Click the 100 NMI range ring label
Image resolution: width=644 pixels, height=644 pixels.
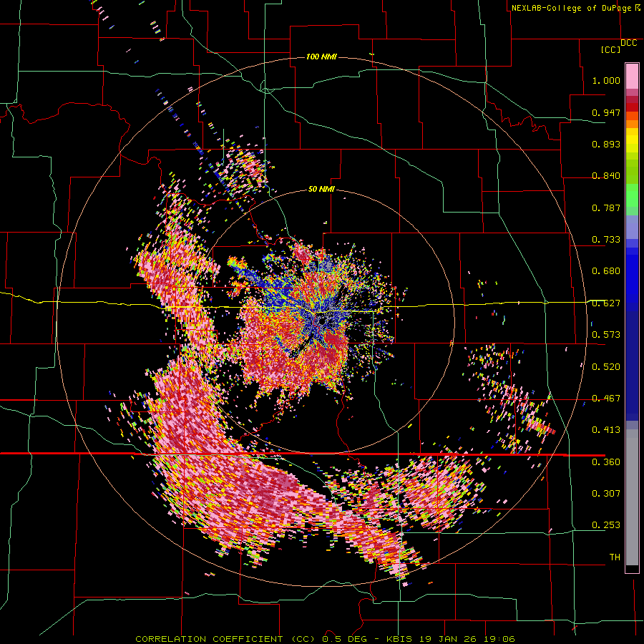321,57
